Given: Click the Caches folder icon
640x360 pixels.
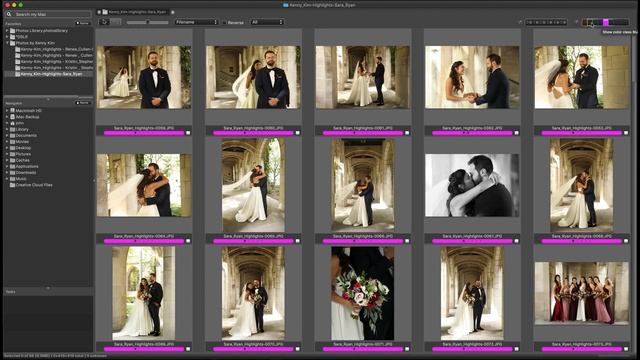Looking at the screenshot, I should 13,160.
